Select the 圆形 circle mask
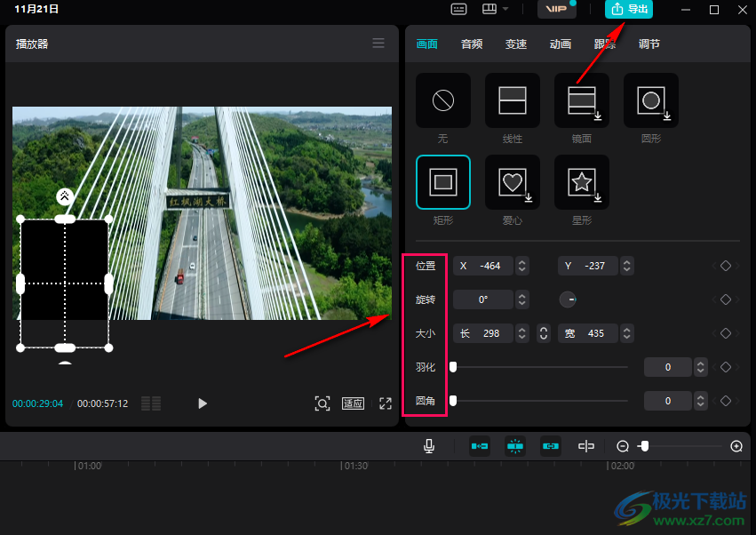This screenshot has width=756, height=535. [651, 100]
